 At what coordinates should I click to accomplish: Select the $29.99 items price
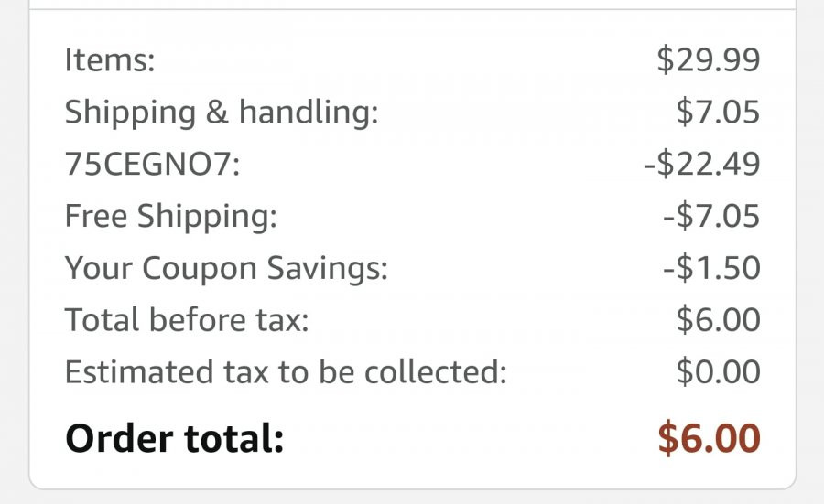[x=709, y=59]
